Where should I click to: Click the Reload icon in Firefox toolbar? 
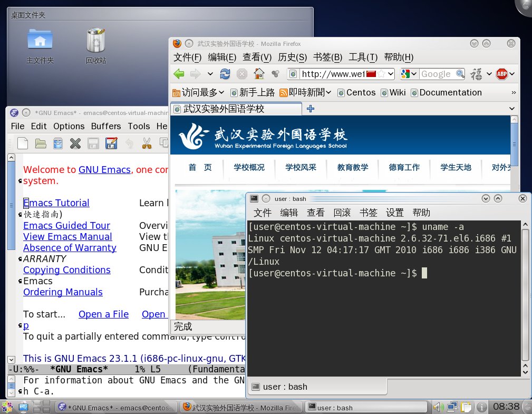coord(225,74)
